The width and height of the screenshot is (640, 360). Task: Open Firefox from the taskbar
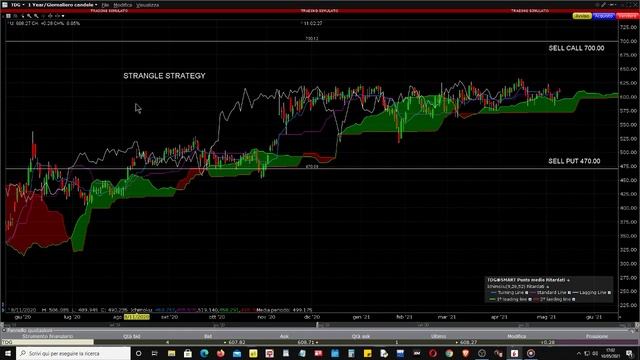[x=220, y=353]
